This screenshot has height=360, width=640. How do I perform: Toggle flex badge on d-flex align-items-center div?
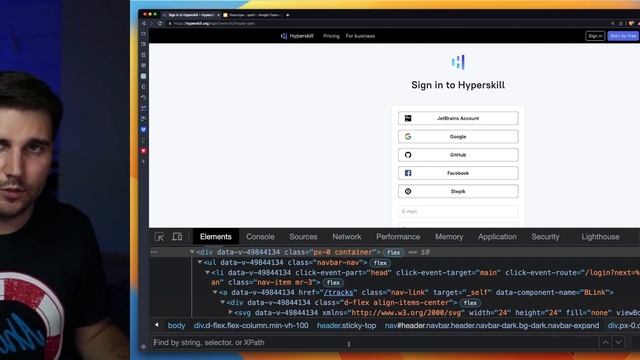click(x=470, y=303)
